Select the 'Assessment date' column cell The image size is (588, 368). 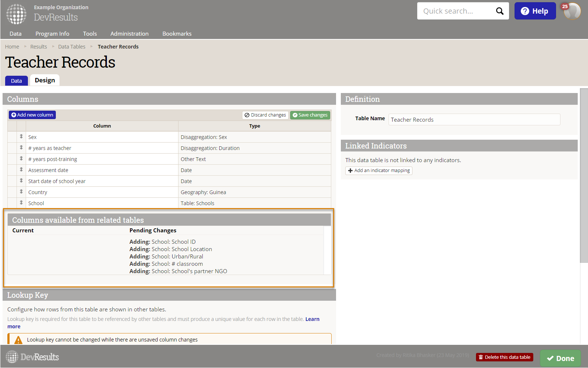[x=102, y=170]
